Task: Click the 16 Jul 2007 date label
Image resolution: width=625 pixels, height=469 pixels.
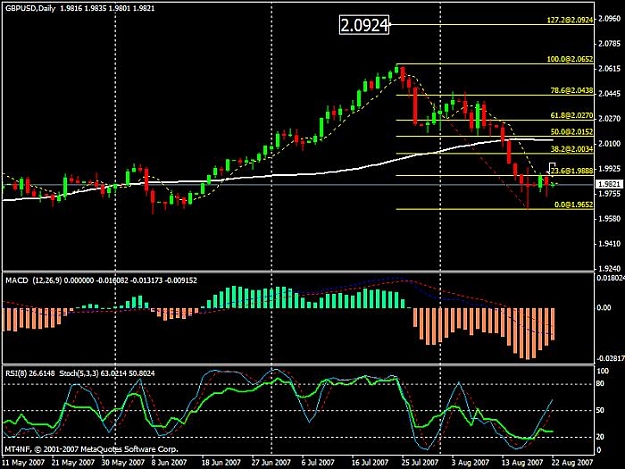Action: tap(370, 462)
